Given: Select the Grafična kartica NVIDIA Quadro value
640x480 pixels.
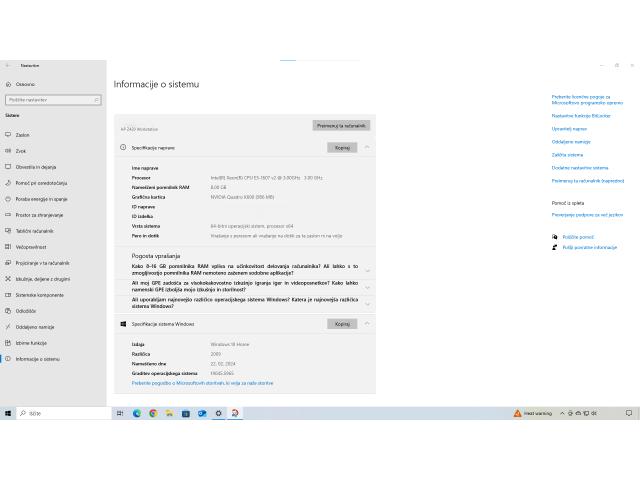Looking at the screenshot, I should [242, 197].
